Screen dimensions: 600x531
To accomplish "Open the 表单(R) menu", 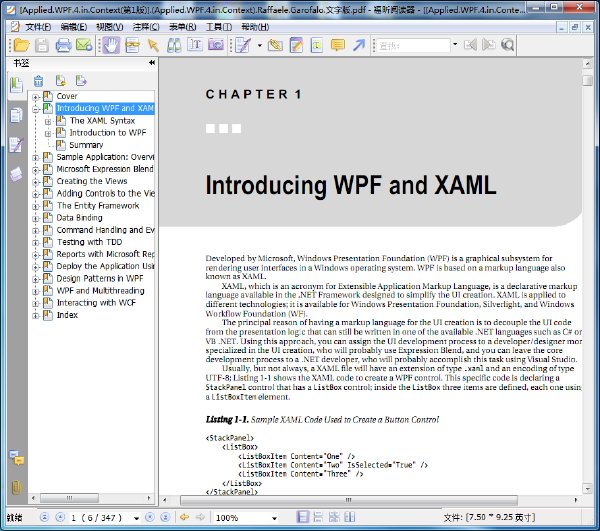I will 183,27.
